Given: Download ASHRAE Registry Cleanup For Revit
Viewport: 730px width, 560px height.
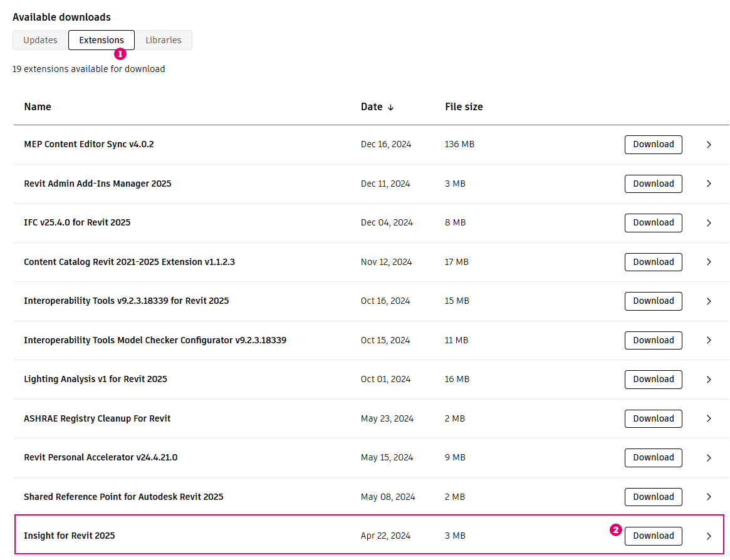Looking at the screenshot, I should point(653,418).
